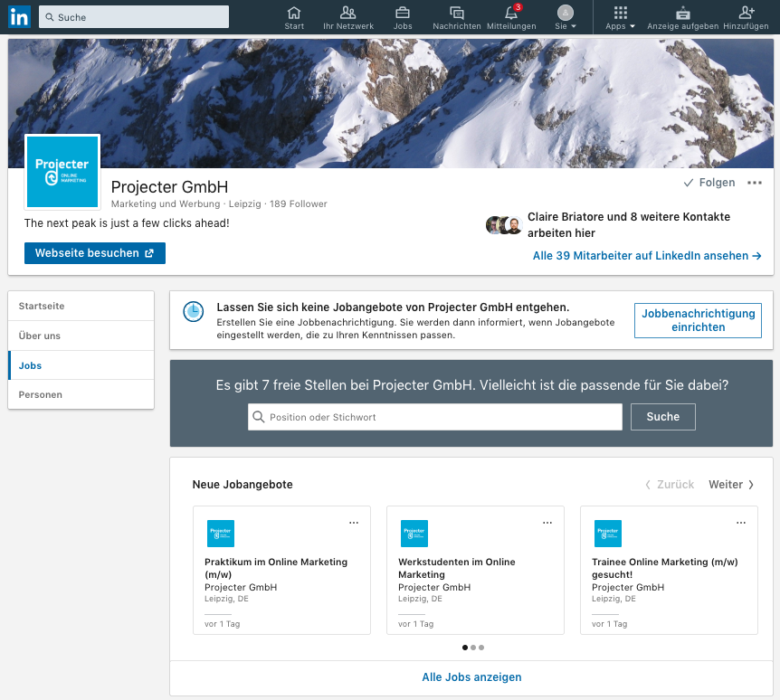Click the Zurück previous jobs control
Image resolution: width=780 pixels, height=700 pixels.
pyautogui.click(x=670, y=484)
